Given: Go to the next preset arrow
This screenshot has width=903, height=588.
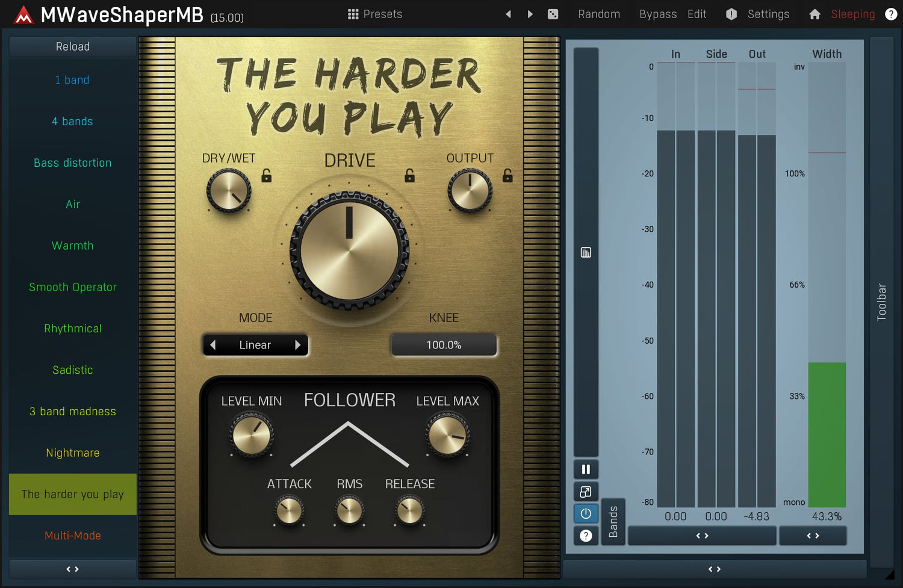Looking at the screenshot, I should click(530, 14).
